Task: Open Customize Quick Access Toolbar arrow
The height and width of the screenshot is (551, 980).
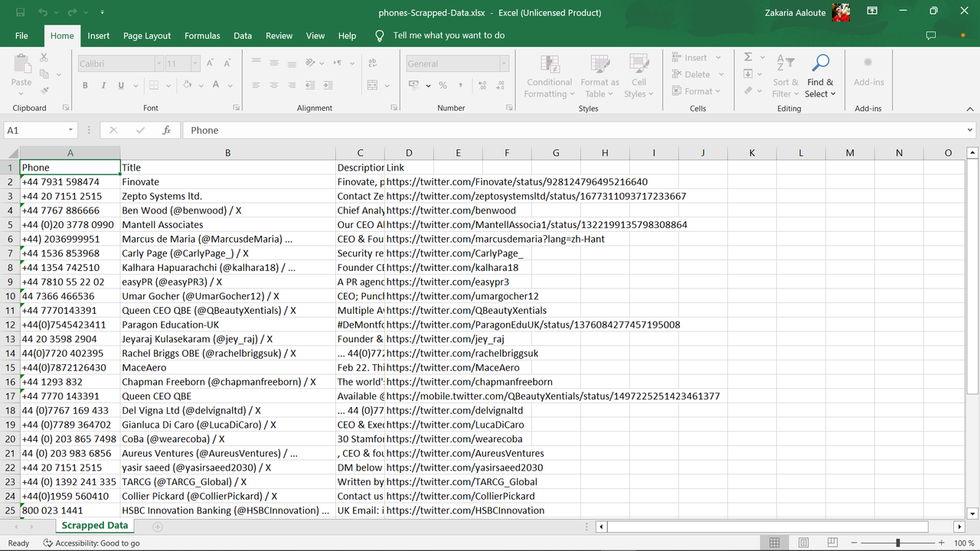Action: 102,13
